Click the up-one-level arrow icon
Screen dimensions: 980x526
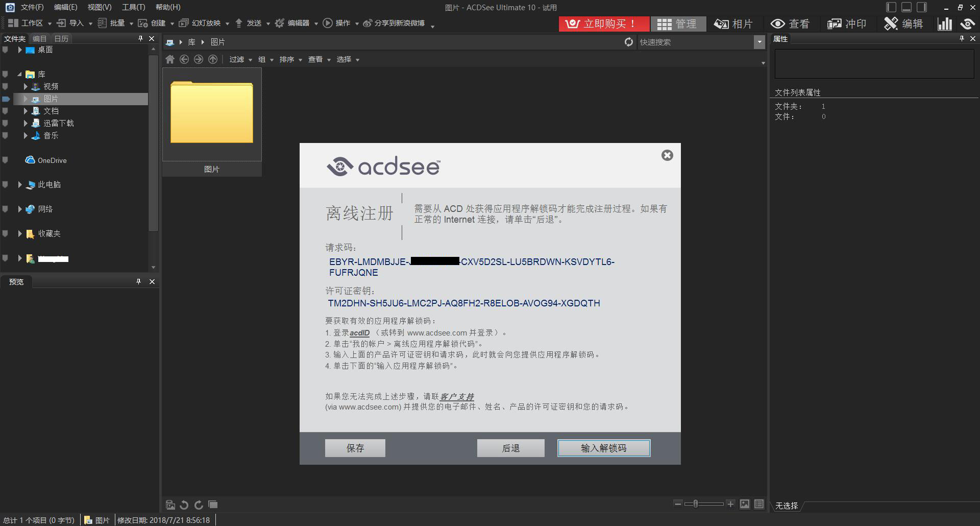coord(213,59)
